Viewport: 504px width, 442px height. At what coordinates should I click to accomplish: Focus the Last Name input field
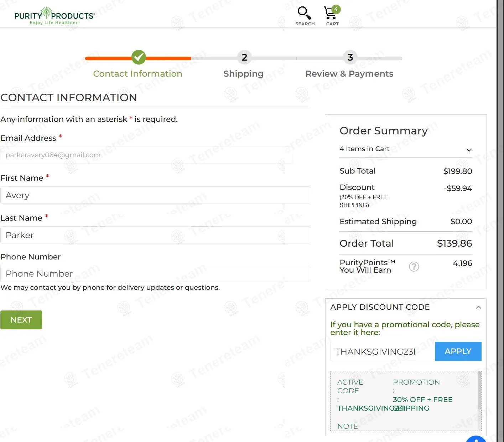155,235
